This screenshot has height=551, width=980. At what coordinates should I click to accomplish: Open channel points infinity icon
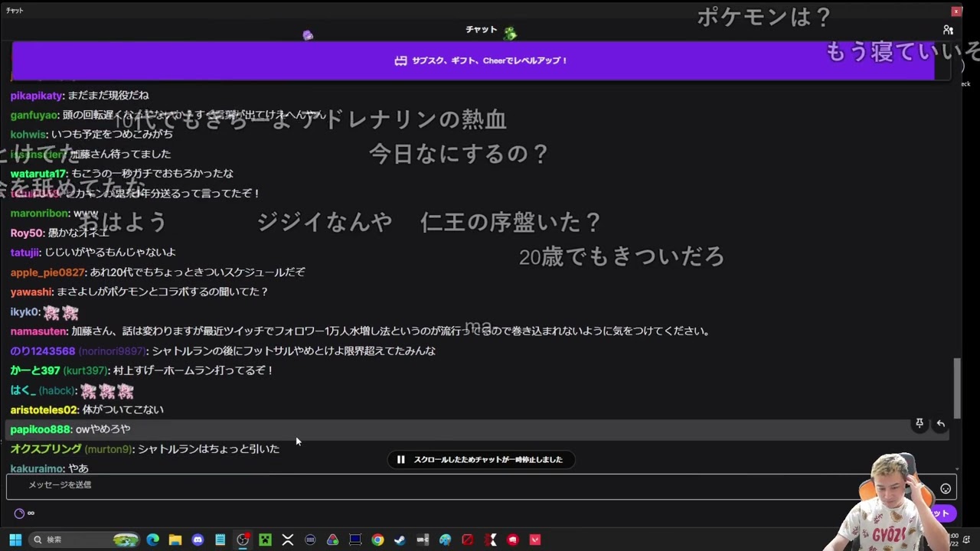[x=25, y=513]
